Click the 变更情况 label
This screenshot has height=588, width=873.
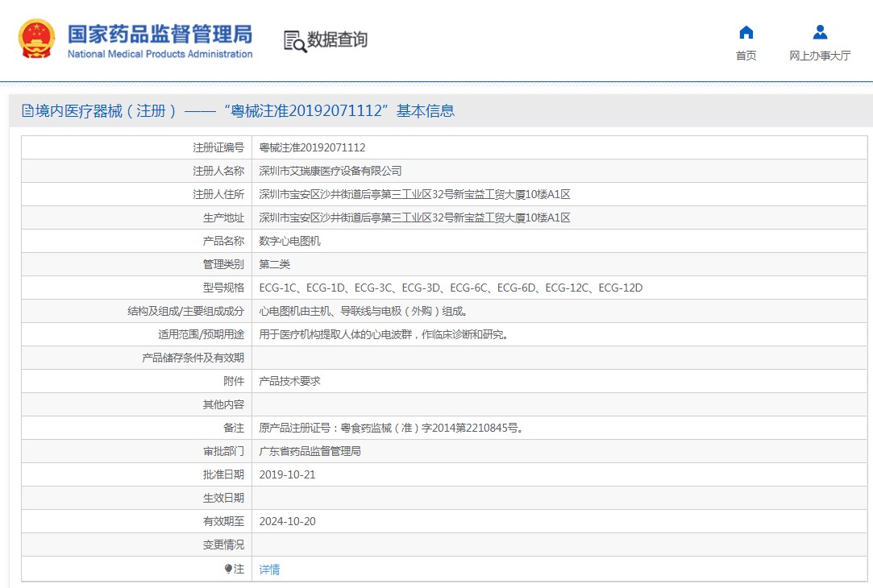[223, 545]
